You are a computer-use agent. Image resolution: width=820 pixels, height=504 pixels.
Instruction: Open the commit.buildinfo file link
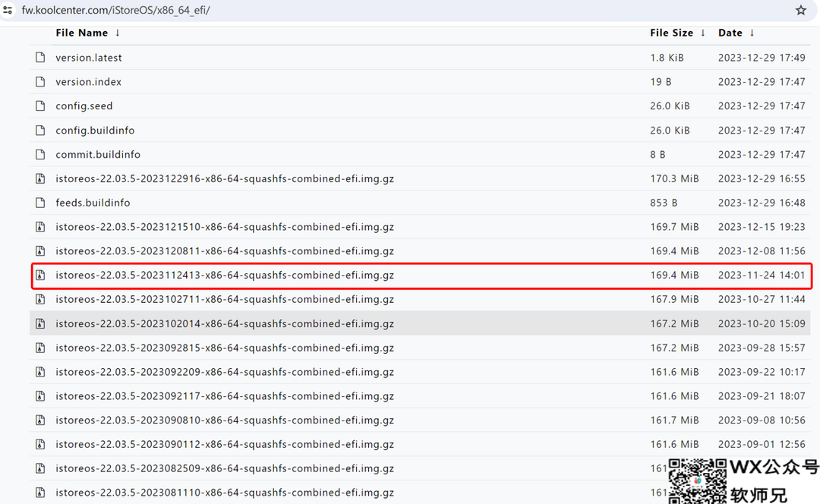click(98, 155)
